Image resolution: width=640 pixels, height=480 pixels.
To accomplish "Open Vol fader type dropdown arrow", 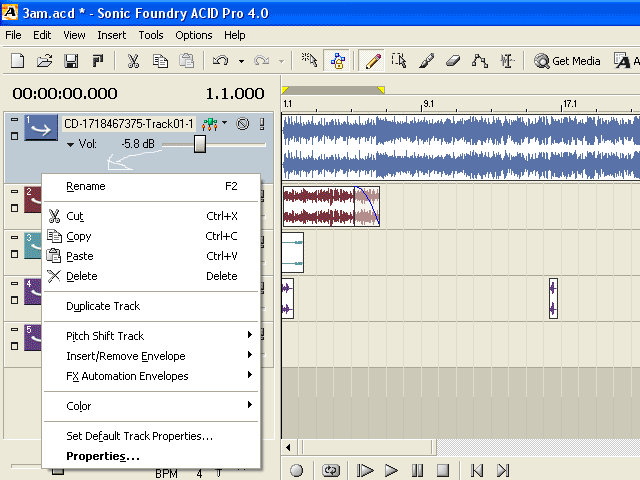I will tap(70, 144).
